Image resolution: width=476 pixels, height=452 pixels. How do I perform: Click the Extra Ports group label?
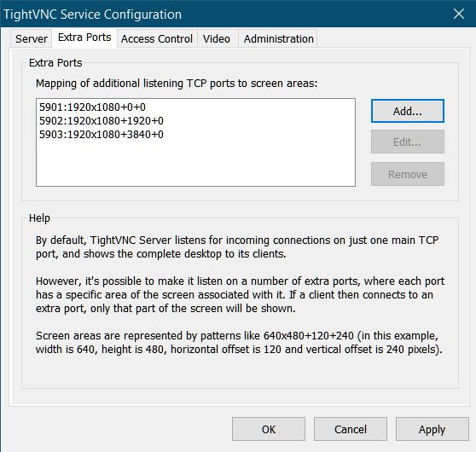point(55,63)
